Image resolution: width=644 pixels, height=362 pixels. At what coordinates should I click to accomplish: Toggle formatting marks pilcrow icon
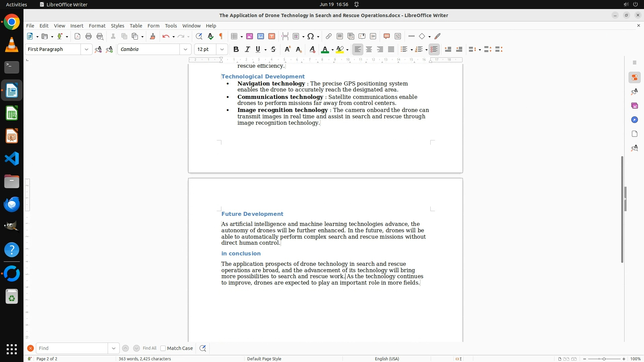tap(221, 37)
